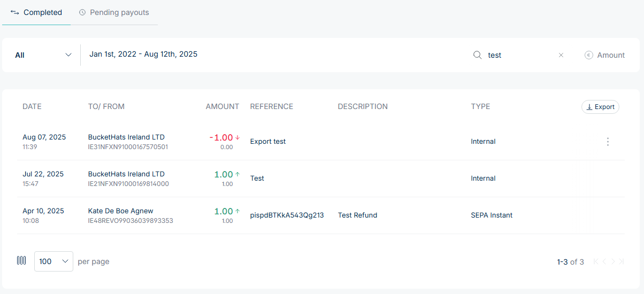Click the AMOUNT column header
The image size is (644, 294).
click(x=222, y=106)
